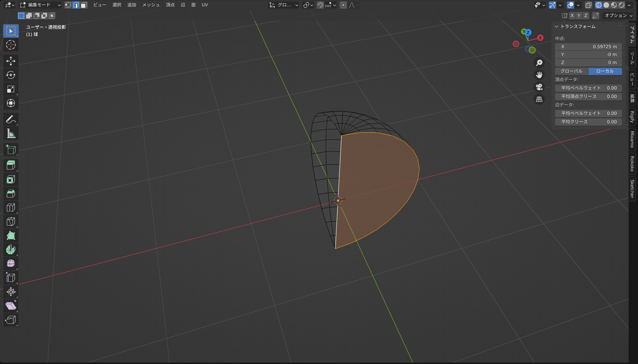Image resolution: width=638 pixels, height=364 pixels.
Task: Open the メッシュ menu
Action: [151, 5]
